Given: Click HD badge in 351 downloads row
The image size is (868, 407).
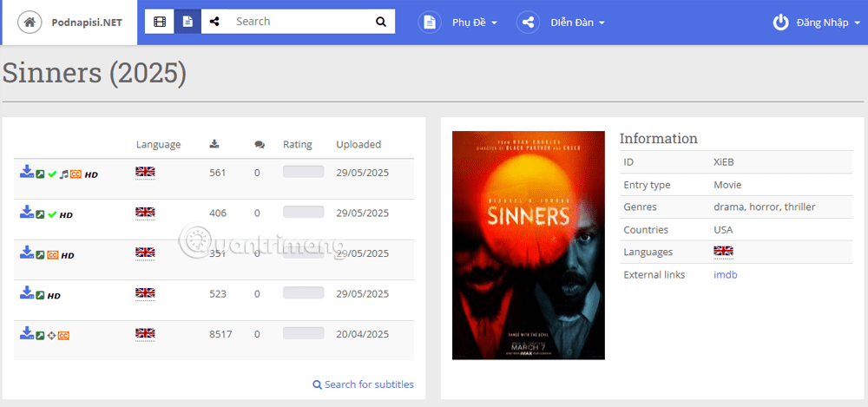Looking at the screenshot, I should (68, 256).
